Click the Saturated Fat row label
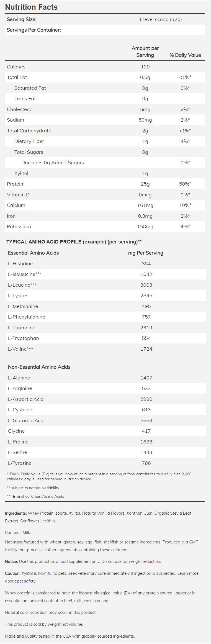The width and height of the screenshot is (211, 644). coord(30,88)
